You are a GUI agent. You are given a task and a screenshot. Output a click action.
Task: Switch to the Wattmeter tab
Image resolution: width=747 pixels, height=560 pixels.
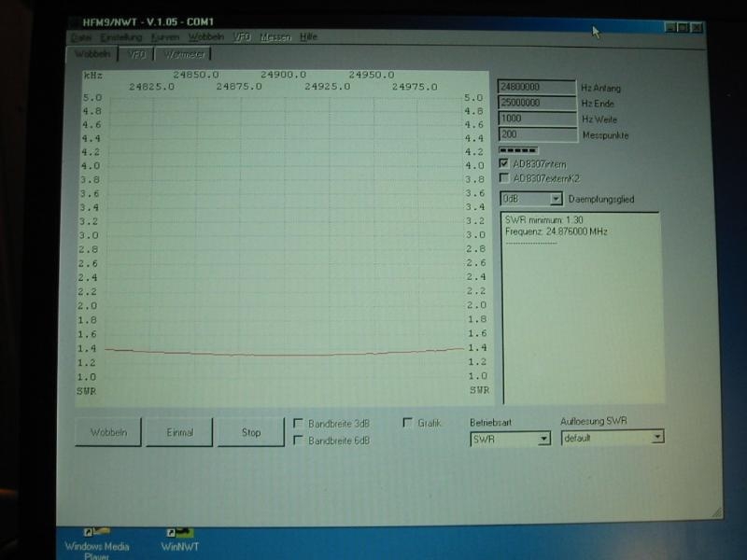pyautogui.click(x=183, y=54)
